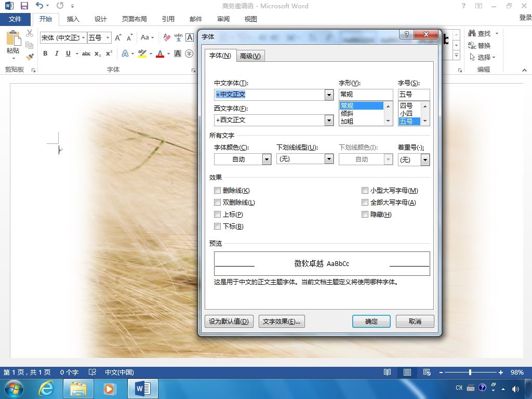This screenshot has height=399, width=532.
Task: Enable 全部大写字母 all caps checkbox
Action: click(365, 202)
